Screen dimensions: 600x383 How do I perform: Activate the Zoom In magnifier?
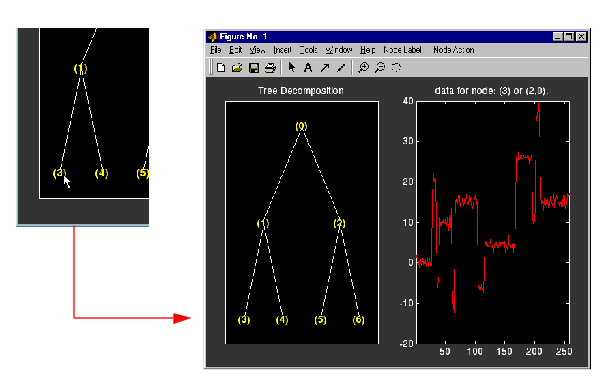[x=364, y=67]
